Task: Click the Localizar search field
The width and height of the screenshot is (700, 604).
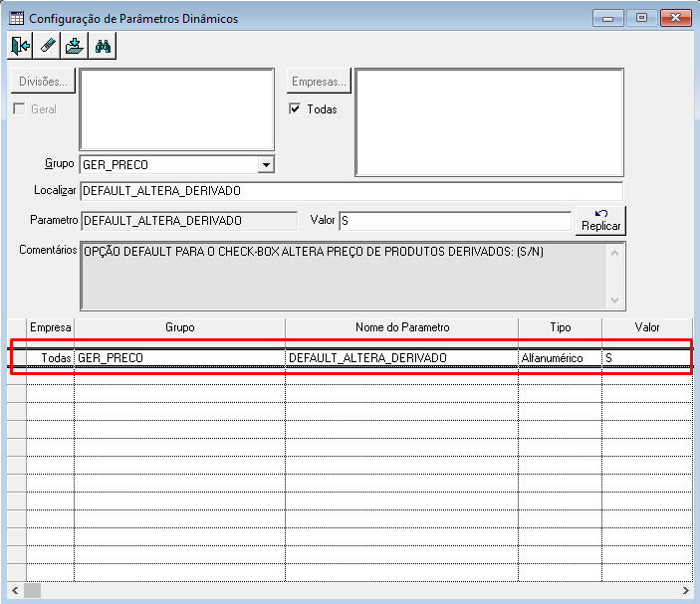Action: pos(351,191)
